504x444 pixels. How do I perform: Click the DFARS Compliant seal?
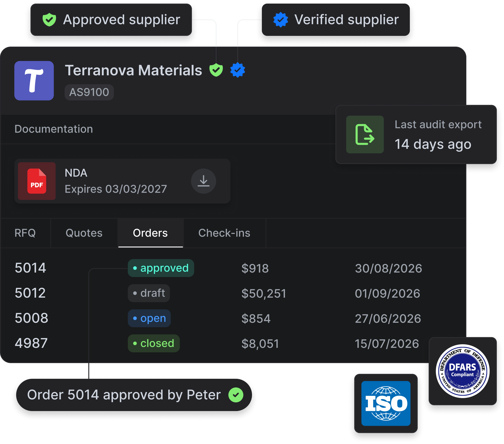coord(462,371)
